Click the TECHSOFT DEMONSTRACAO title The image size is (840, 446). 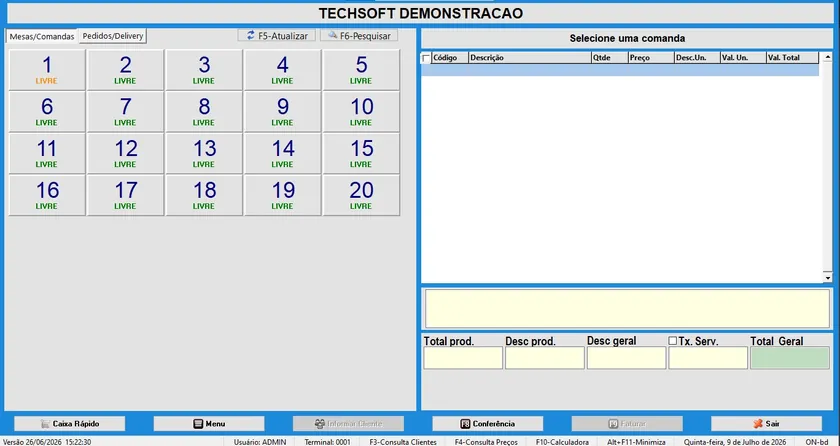pyautogui.click(x=421, y=13)
